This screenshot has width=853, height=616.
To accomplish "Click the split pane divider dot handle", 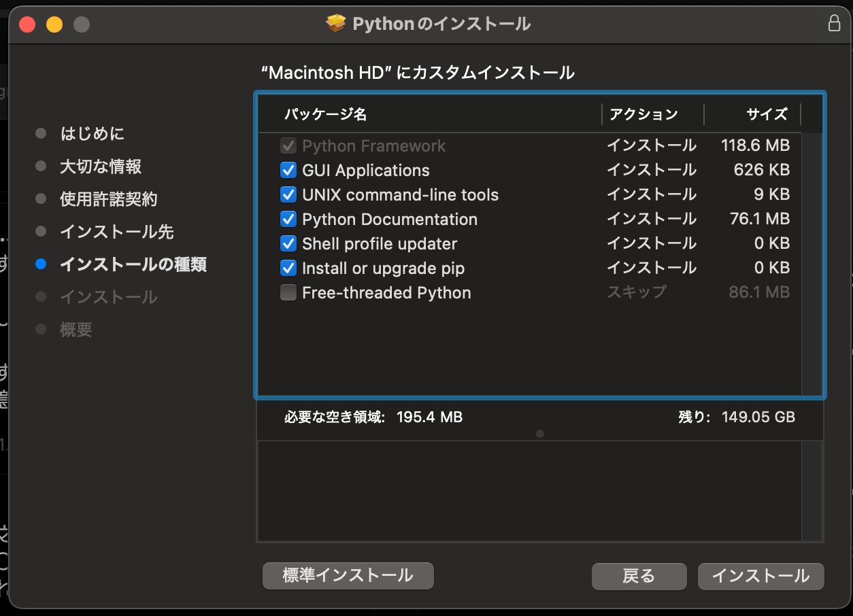I will point(540,434).
